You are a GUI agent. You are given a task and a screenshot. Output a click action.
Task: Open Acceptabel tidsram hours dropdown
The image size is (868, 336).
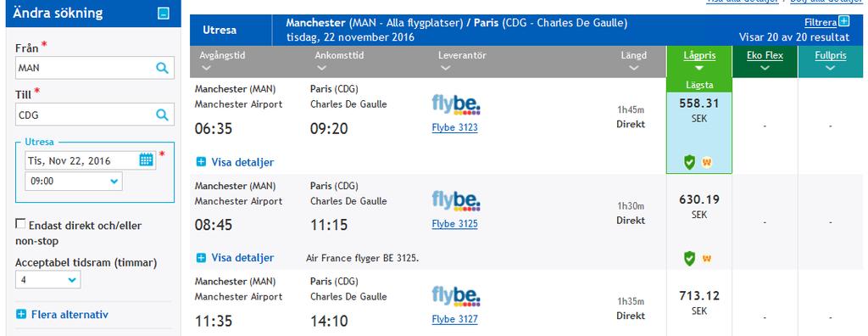(48, 280)
